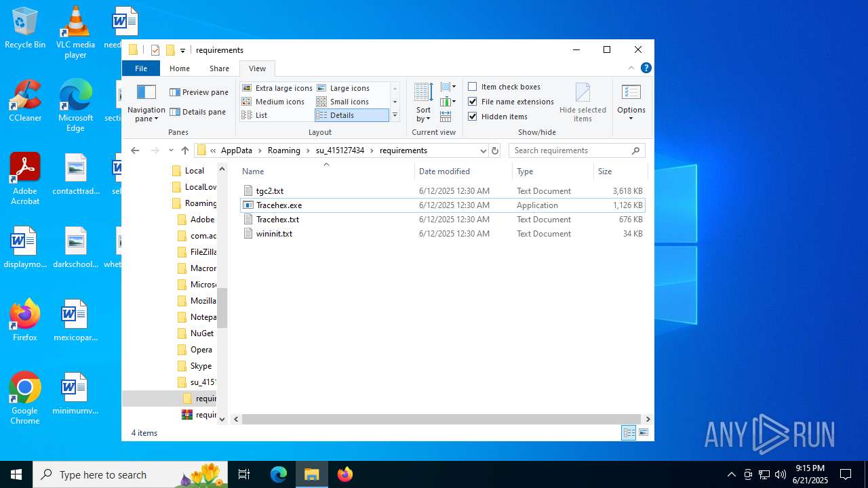Switch to details view status bar icon
Image resolution: width=868 pixels, height=488 pixels.
629,432
